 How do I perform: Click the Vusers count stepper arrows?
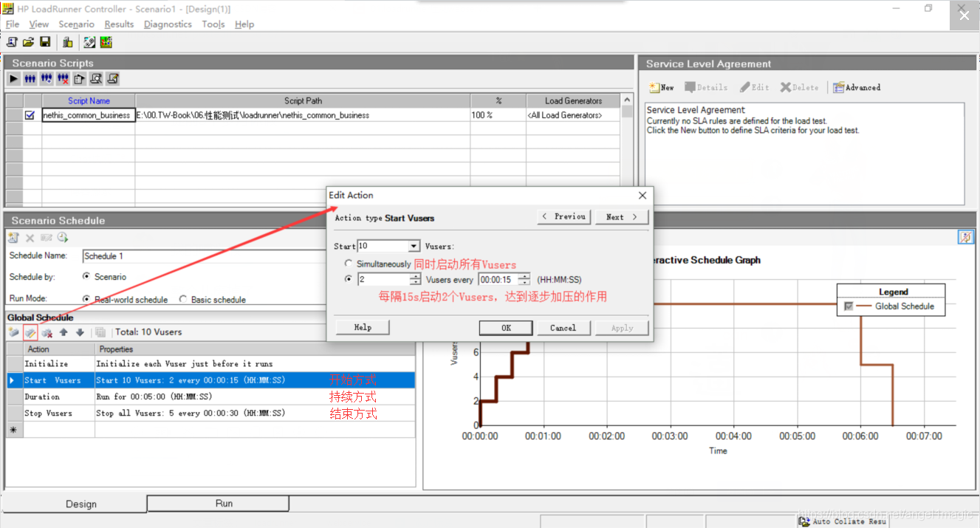415,279
